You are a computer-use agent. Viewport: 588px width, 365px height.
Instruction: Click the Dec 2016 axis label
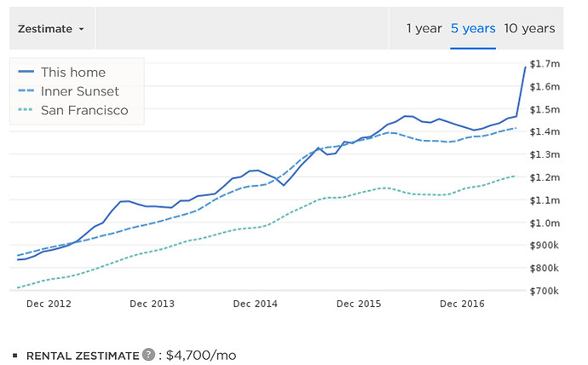coord(462,304)
